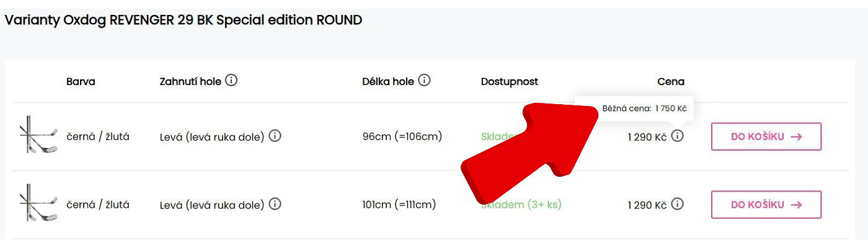Open curvature info icon in the 101cm row
The height and width of the screenshot is (248, 868).
(275, 204)
